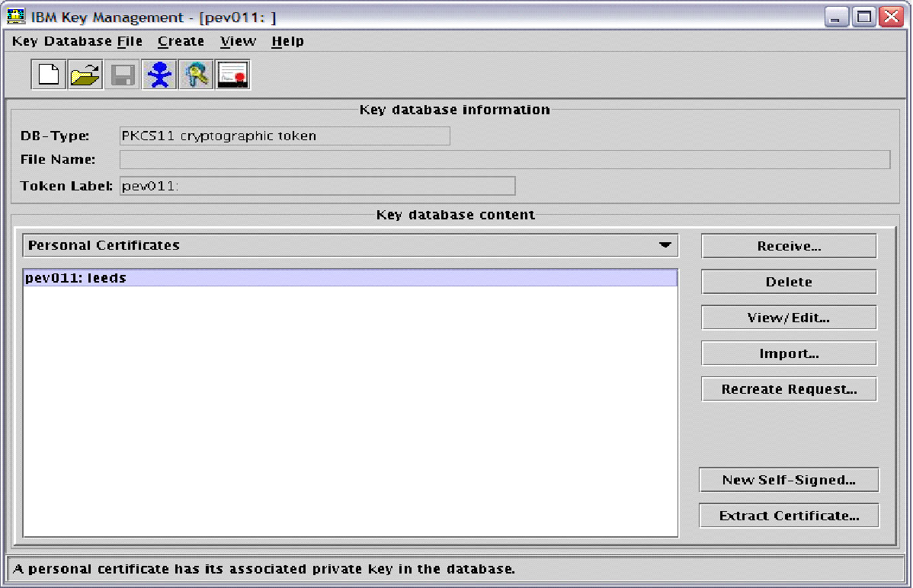Click the Receive... button
This screenshot has width=913, height=588.
click(x=788, y=246)
